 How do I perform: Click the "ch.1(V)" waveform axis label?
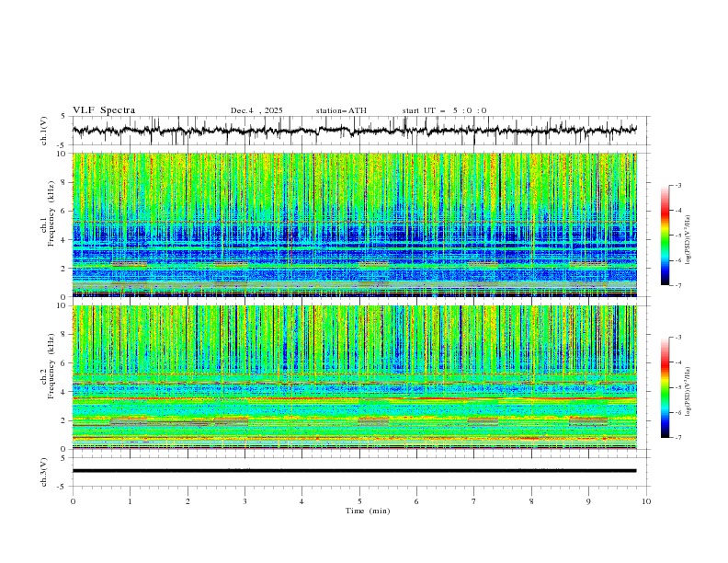click(44, 131)
